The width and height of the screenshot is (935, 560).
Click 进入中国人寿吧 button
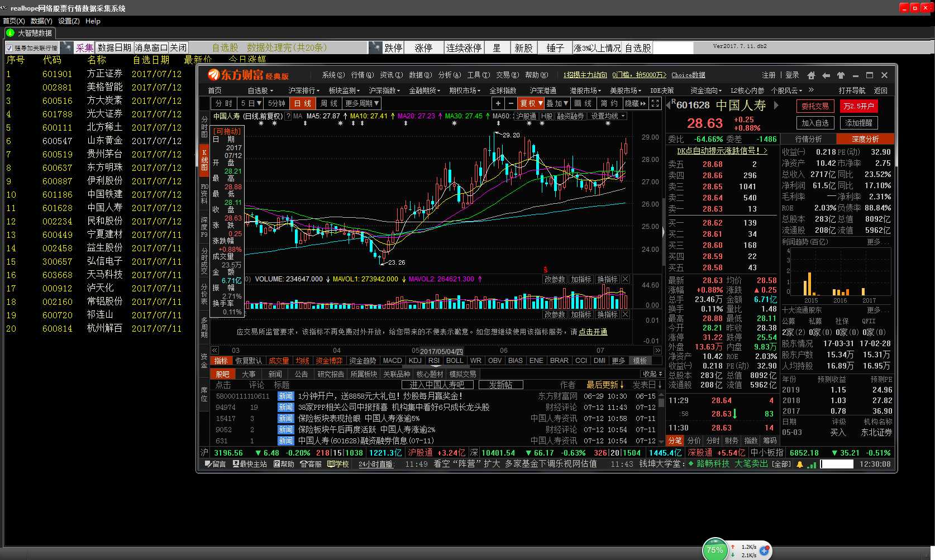437,385
